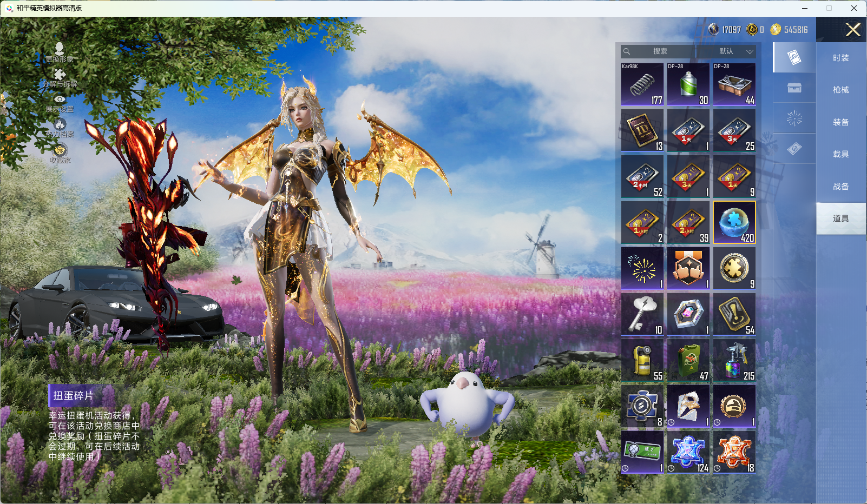Select the ID rename card item
Viewport: 867px width, 504px height.
[642, 130]
